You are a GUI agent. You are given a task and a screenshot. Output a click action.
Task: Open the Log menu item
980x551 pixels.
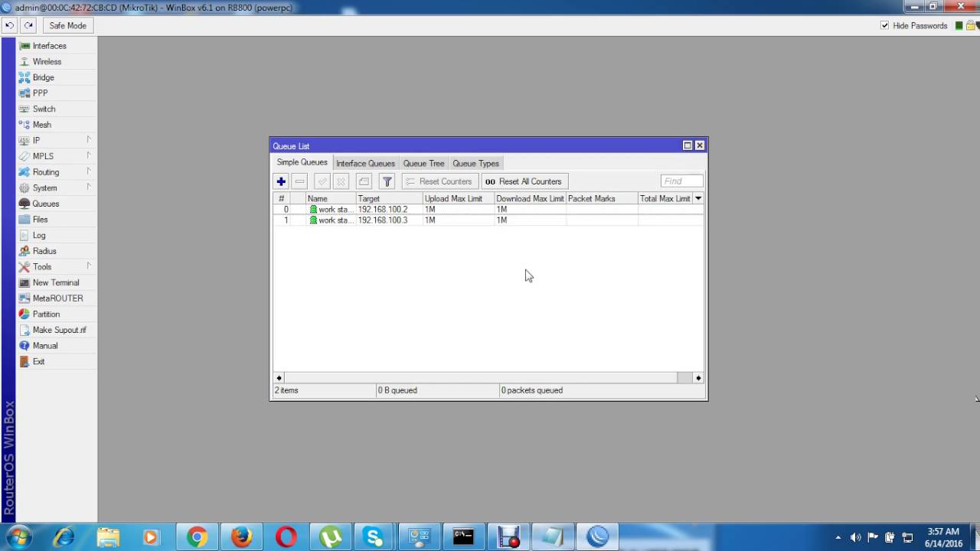pyautogui.click(x=39, y=235)
